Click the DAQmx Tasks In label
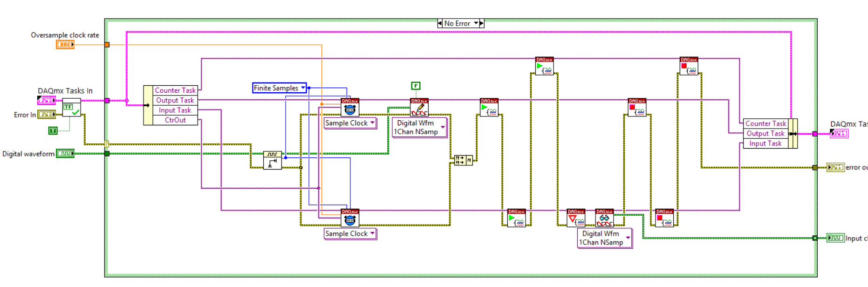The image size is (868, 287). click(65, 91)
